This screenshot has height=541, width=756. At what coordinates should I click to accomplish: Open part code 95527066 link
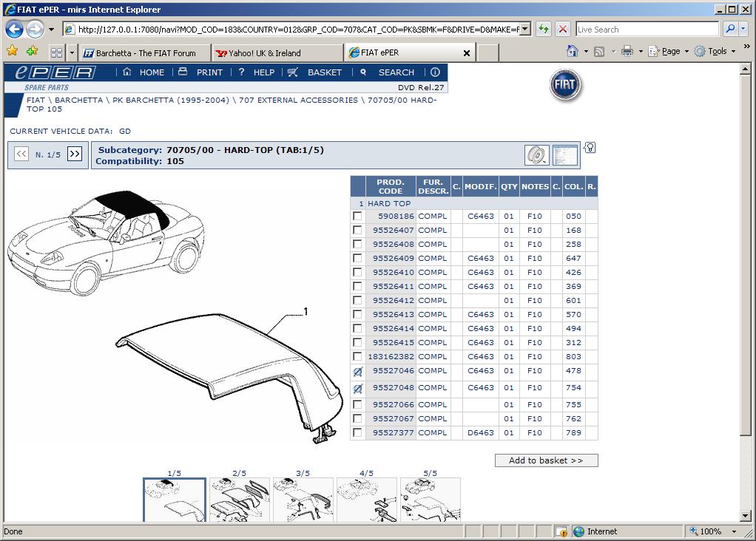(394, 405)
